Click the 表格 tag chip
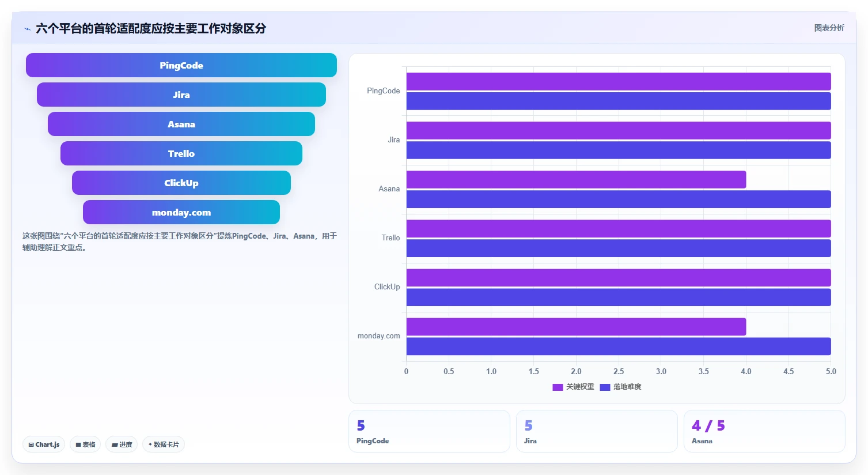The width and height of the screenshot is (868, 475). tap(85, 444)
